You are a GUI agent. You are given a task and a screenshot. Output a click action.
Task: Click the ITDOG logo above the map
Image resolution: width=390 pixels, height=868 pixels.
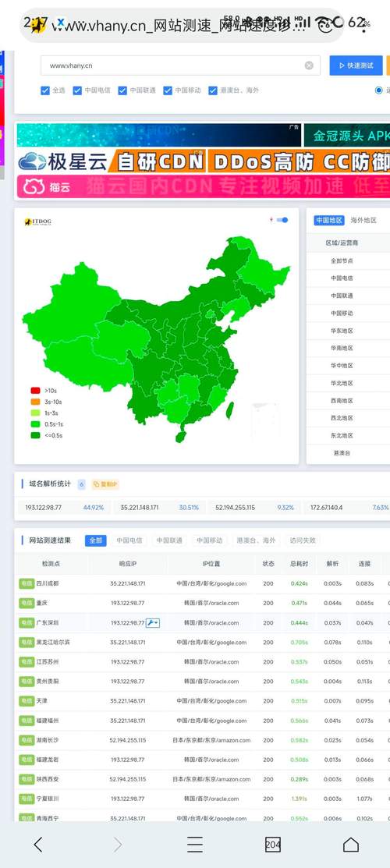pos(37,222)
